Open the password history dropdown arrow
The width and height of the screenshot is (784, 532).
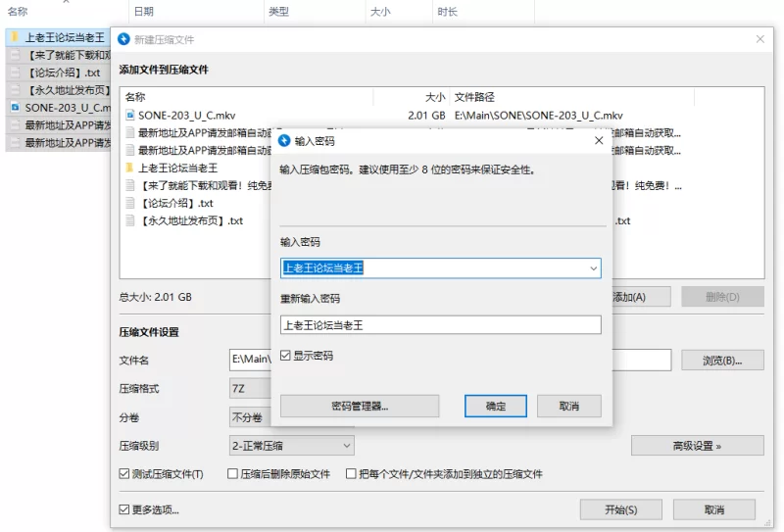593,268
